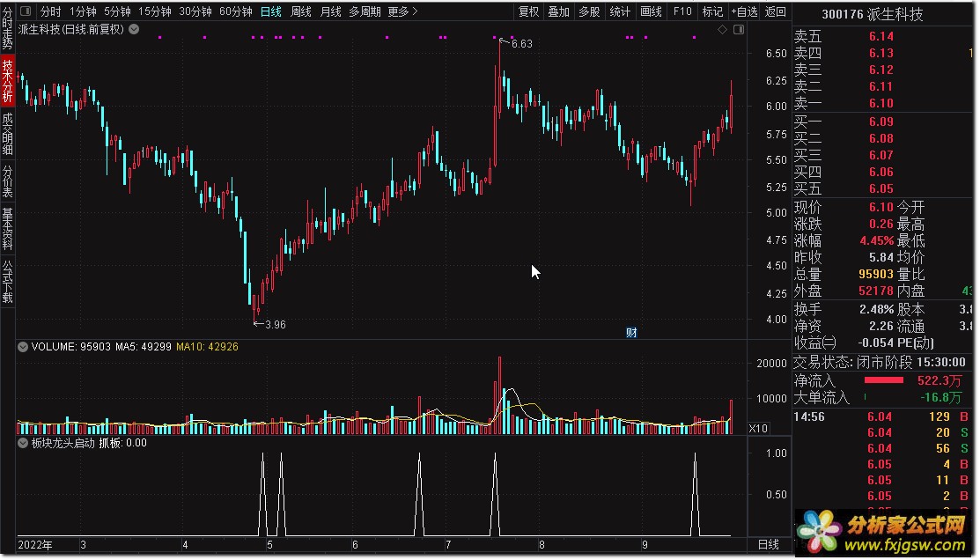Click the 卖二 price 6.11
This screenshot has height=560, width=980.
click(881, 87)
